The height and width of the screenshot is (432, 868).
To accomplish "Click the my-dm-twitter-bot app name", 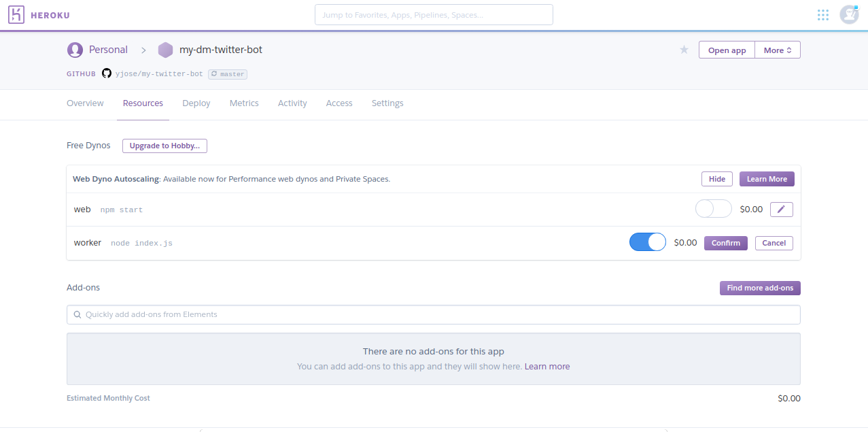I will [x=221, y=50].
